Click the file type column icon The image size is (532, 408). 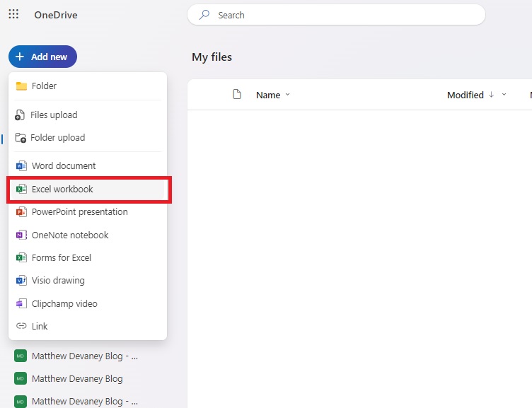[237, 94]
